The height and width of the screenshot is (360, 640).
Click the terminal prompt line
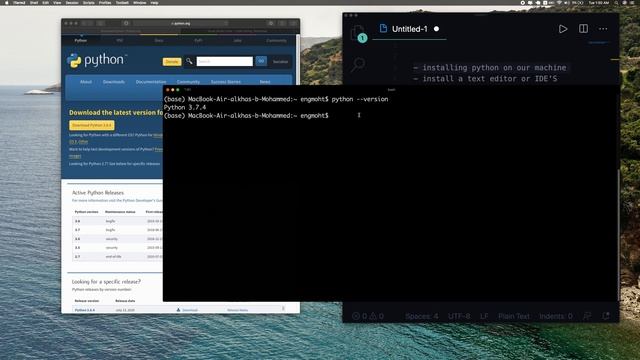coord(246,116)
